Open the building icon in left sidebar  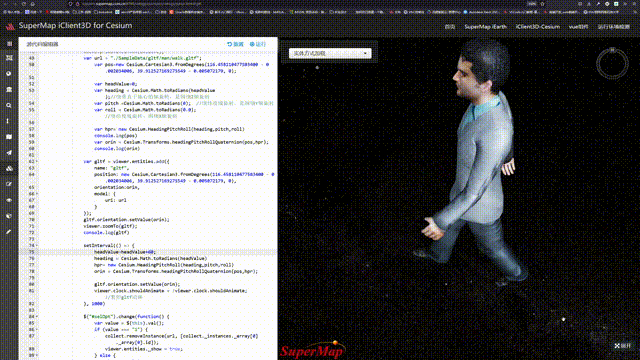point(9,89)
